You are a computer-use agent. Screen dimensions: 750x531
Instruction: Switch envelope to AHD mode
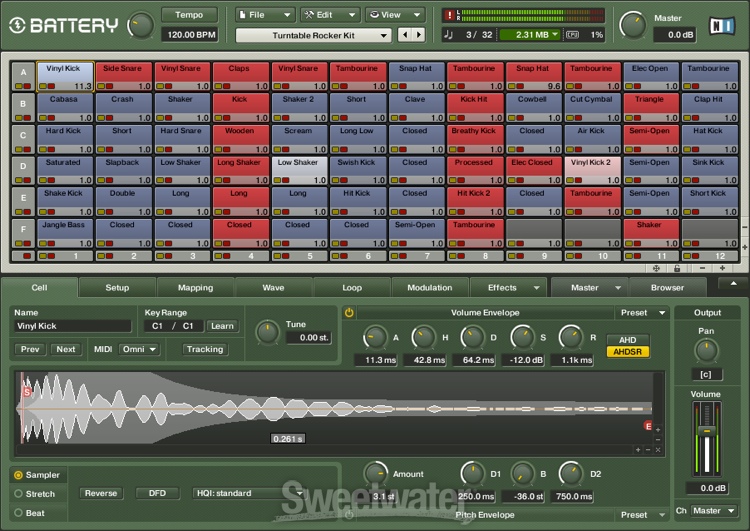point(628,340)
